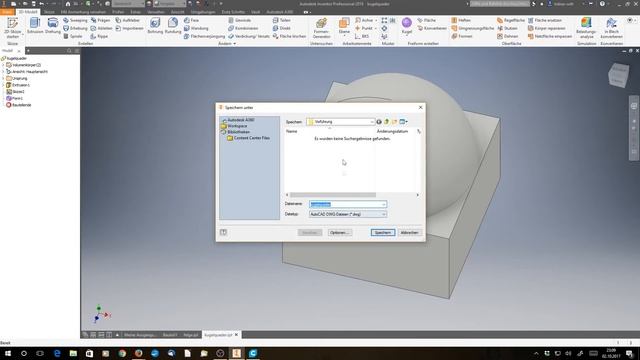Choose the Erhebung loft tool
The width and height of the screenshot is (640, 360).
tap(75, 28)
